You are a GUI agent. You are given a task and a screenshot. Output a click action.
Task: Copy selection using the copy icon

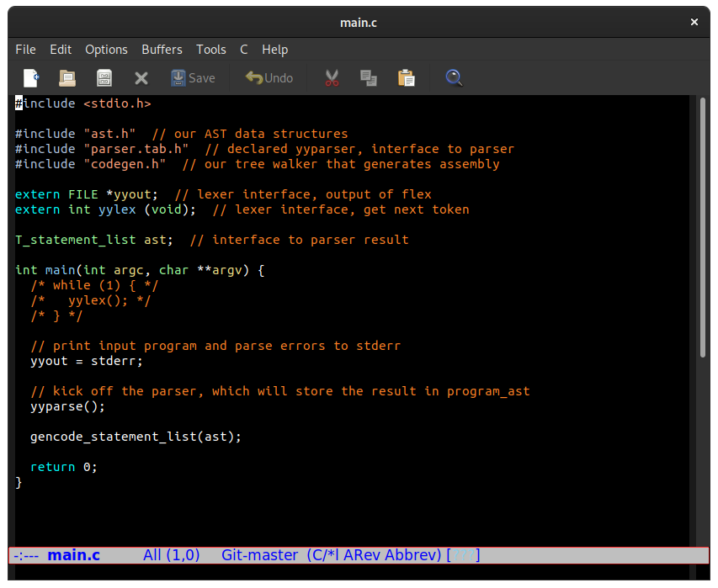369,78
